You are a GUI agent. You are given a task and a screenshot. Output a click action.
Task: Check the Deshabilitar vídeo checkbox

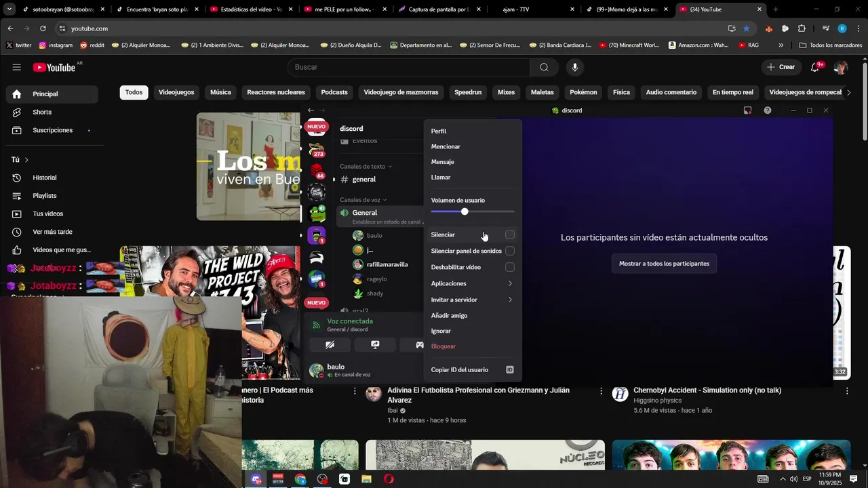click(510, 267)
